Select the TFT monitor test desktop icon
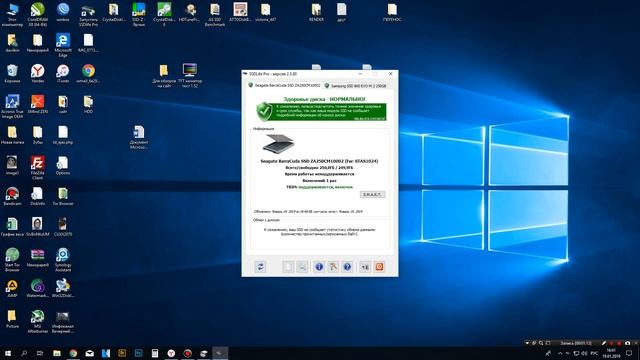Screen dimensions: 640x360 click(190, 76)
